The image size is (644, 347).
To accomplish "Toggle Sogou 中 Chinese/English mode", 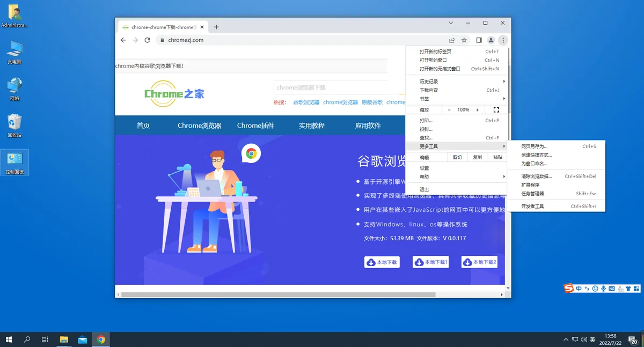I will (x=579, y=289).
